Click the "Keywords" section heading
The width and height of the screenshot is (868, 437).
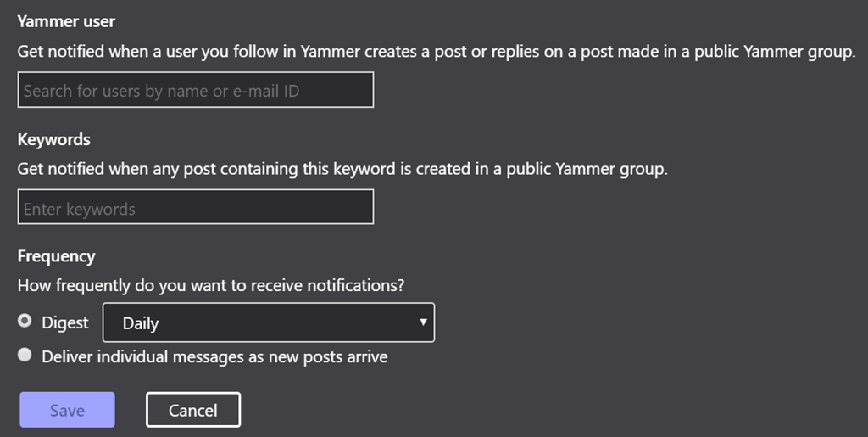pyautogui.click(x=53, y=139)
